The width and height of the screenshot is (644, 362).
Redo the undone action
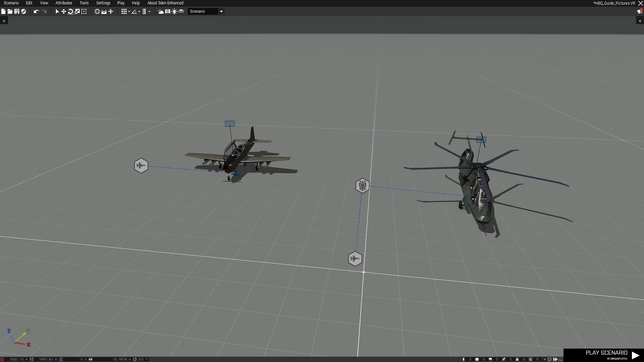coord(44,11)
